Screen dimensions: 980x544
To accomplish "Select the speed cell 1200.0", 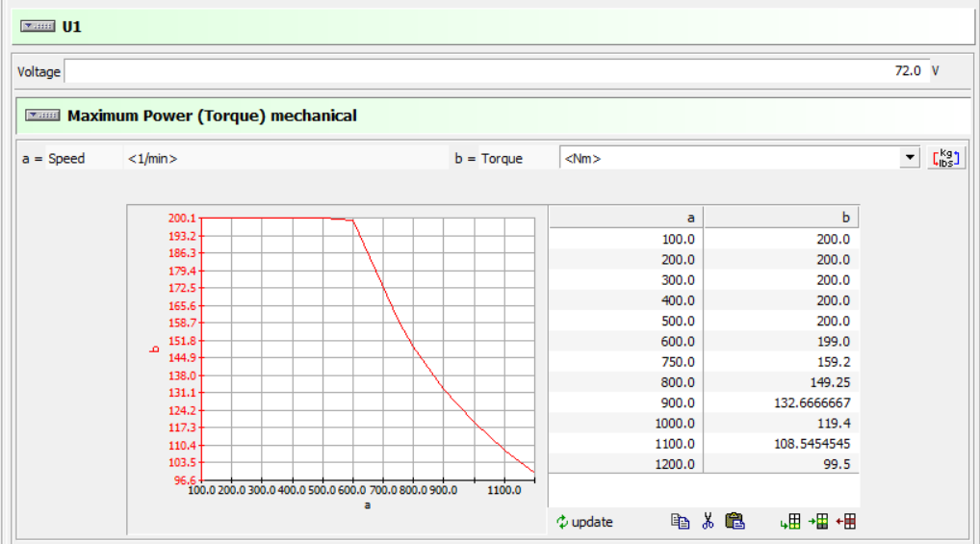I will [627, 464].
